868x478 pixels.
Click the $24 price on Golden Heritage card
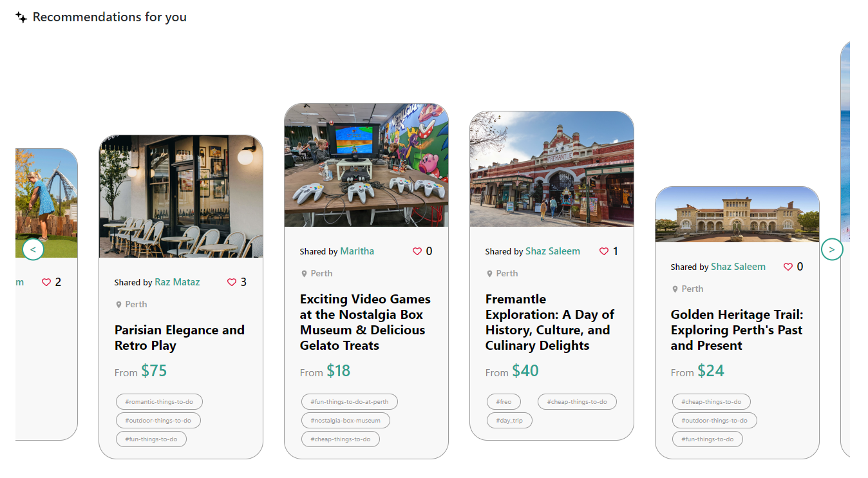point(711,371)
